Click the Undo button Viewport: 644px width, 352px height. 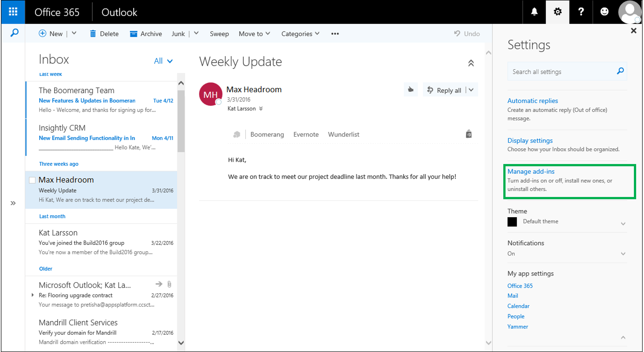(x=467, y=34)
